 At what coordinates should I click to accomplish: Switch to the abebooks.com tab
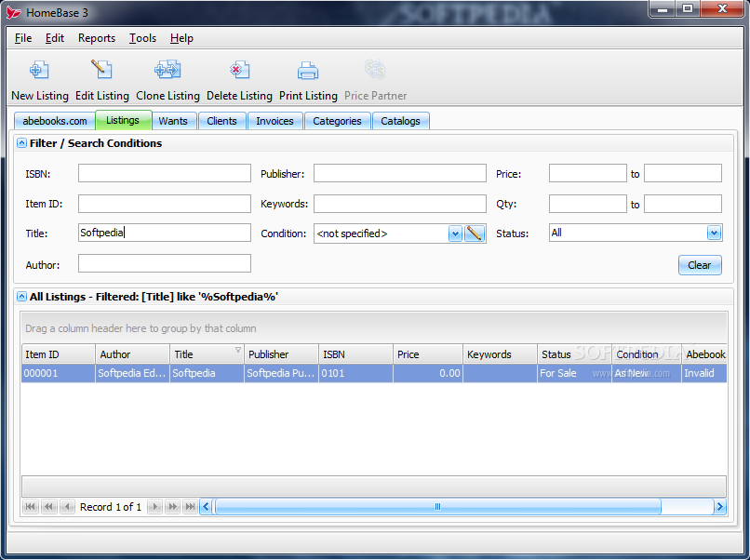pos(55,121)
